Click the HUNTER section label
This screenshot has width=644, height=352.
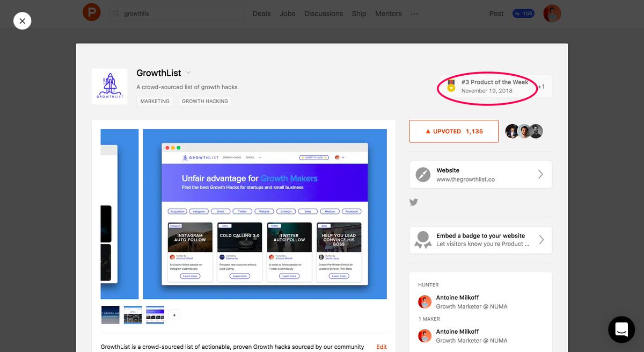click(x=428, y=285)
